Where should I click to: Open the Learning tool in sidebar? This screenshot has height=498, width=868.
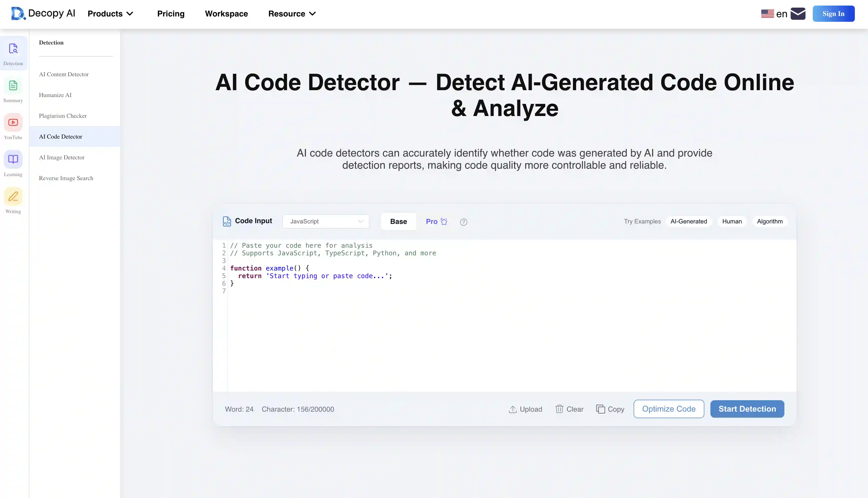pos(13,164)
